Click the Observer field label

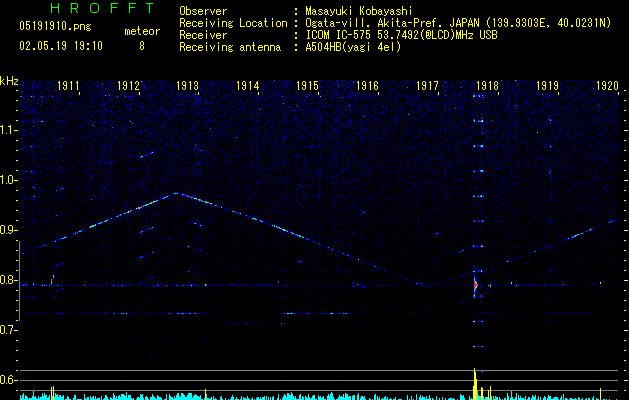[203, 11]
